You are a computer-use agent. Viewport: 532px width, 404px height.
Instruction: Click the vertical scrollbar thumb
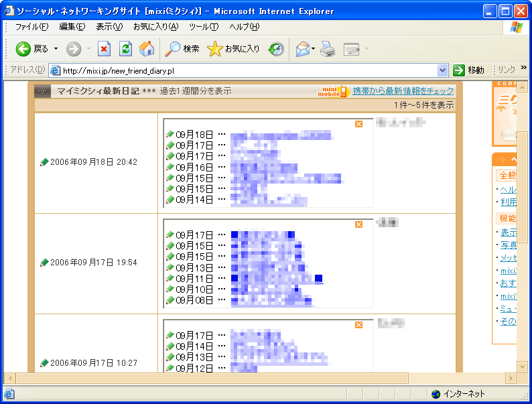pos(522,187)
